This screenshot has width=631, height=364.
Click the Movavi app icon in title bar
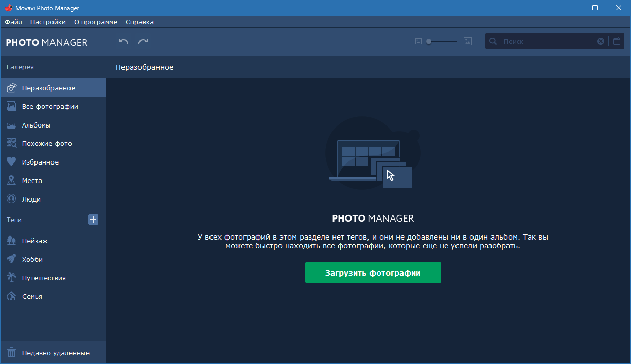coord(7,8)
